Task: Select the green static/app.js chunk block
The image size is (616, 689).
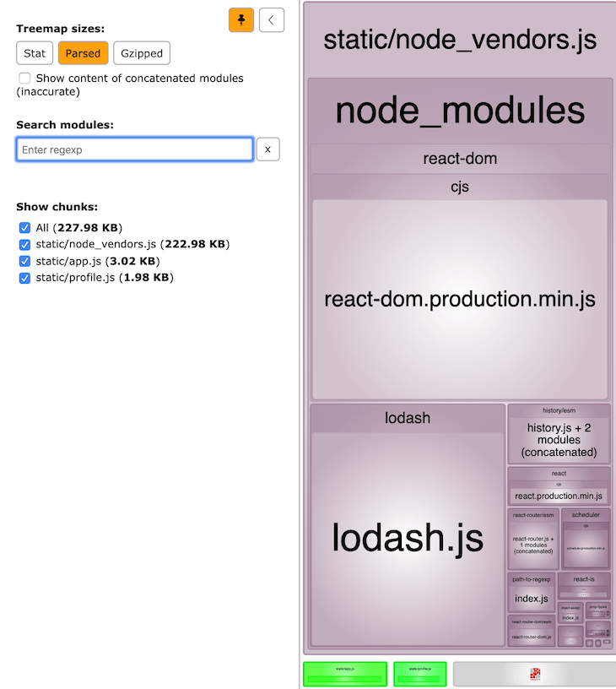Action: (345, 674)
